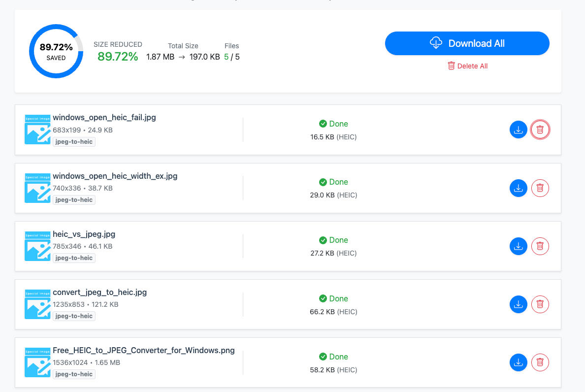
Task: Click the green 89.72% size reduced value
Action: [x=118, y=57]
